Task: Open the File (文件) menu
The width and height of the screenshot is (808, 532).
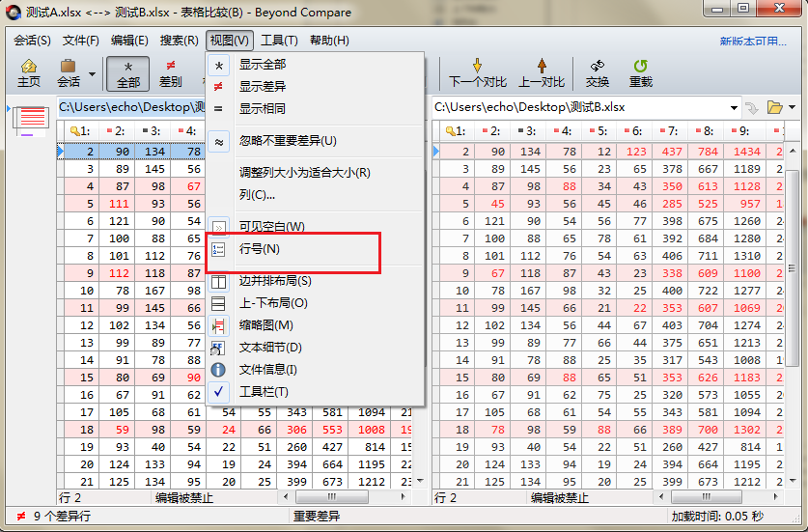Action: [x=80, y=41]
